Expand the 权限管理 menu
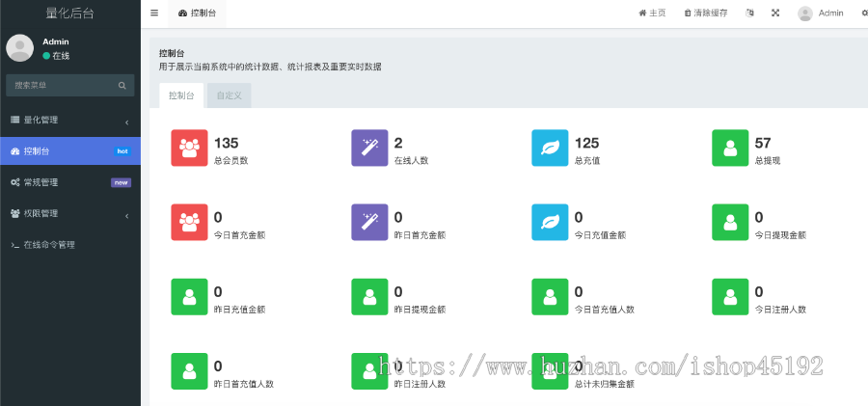The height and width of the screenshot is (406, 868). point(70,213)
